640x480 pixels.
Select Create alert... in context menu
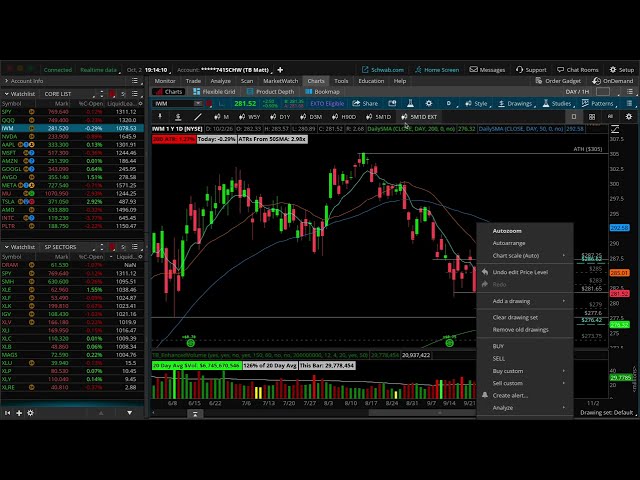(x=525, y=396)
